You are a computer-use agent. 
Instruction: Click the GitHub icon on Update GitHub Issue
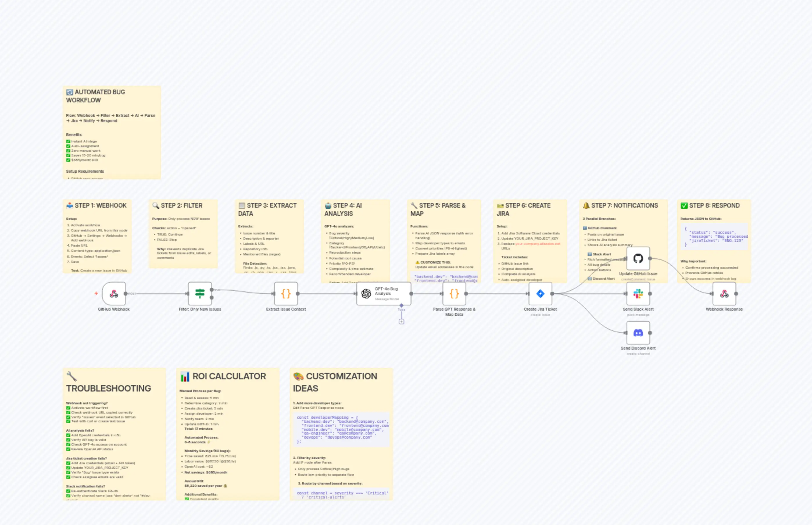pos(638,258)
